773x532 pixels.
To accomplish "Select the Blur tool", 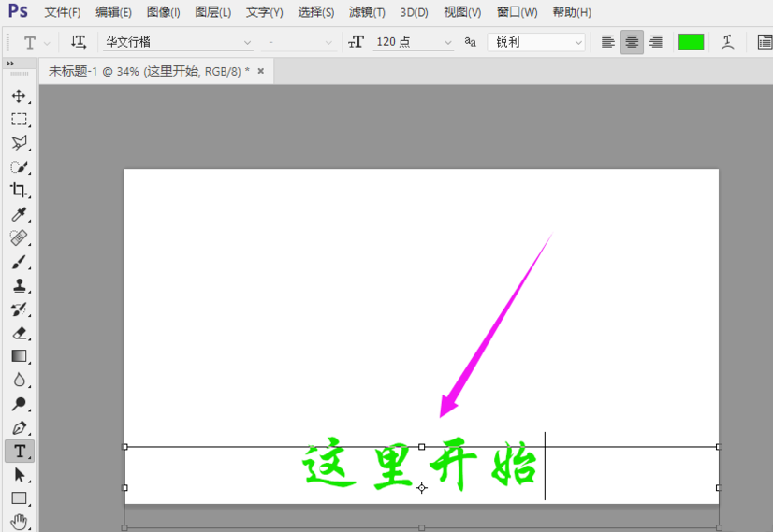I will [19, 380].
